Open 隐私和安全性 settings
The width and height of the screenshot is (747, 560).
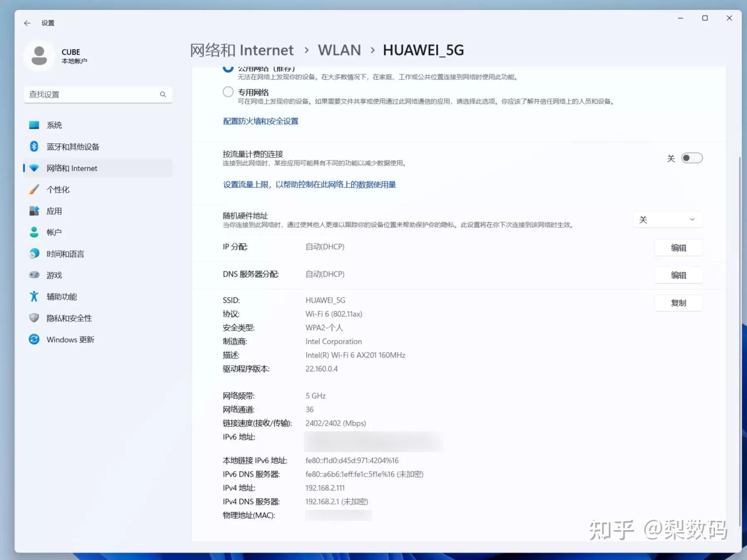69,318
